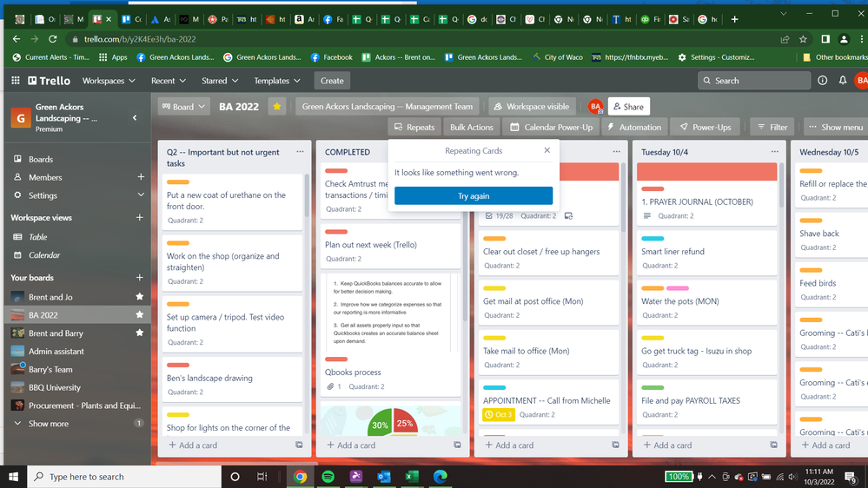
Task: Expand the Settings section chevron
Action: tap(141, 195)
